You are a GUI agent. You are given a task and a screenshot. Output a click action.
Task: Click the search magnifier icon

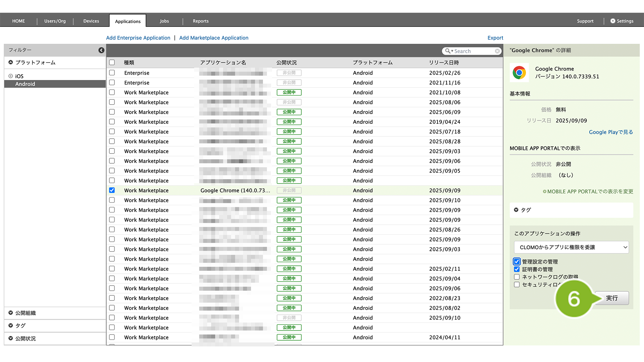(448, 51)
